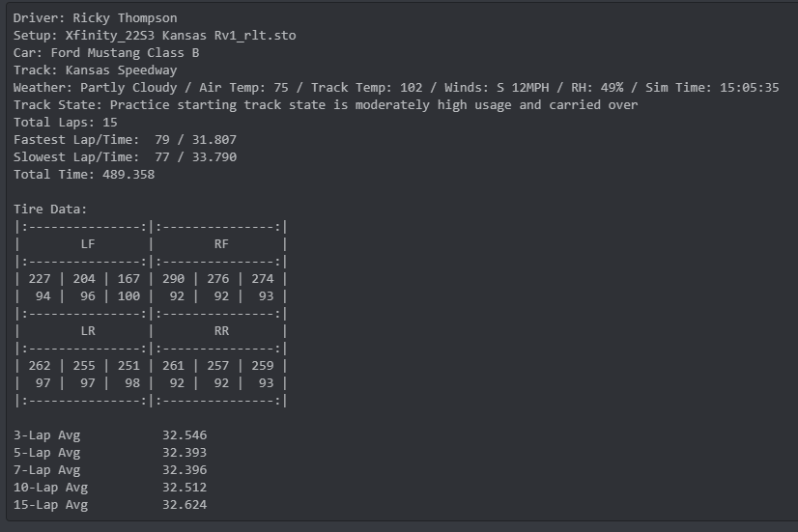Click the LF temperature value '227'

point(40,279)
